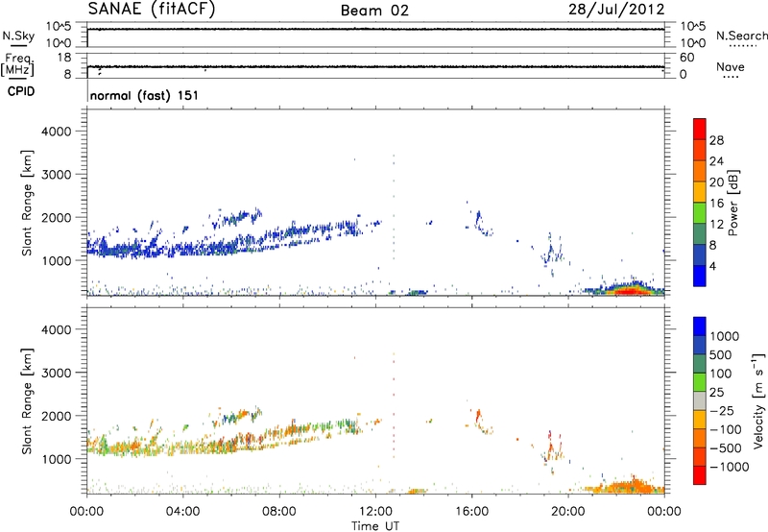Click the 10^5 label beside N.Search
Image resolution: width=768 pixels, height=532 pixels.
693,26
